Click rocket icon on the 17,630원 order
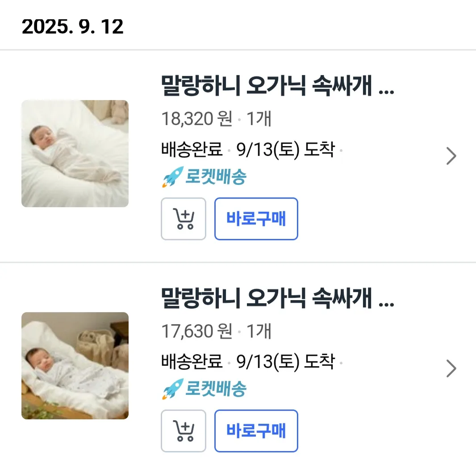This screenshot has width=476, height=476. [172, 389]
